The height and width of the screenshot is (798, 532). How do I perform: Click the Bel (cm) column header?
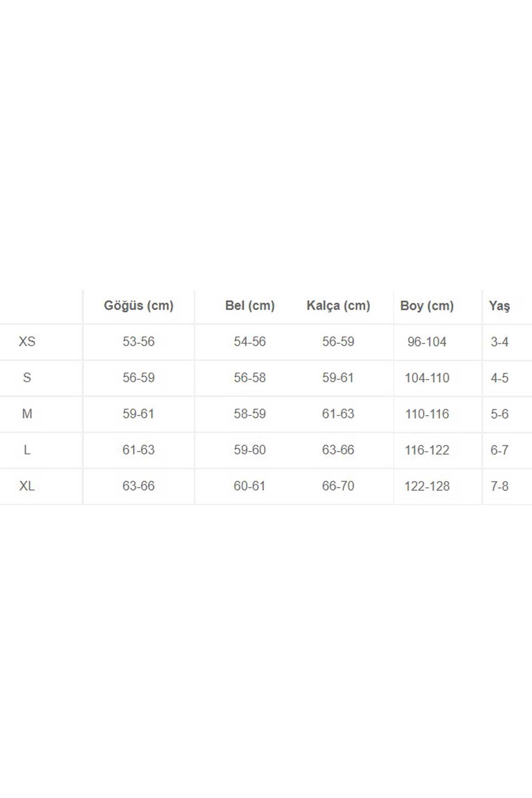click(250, 305)
